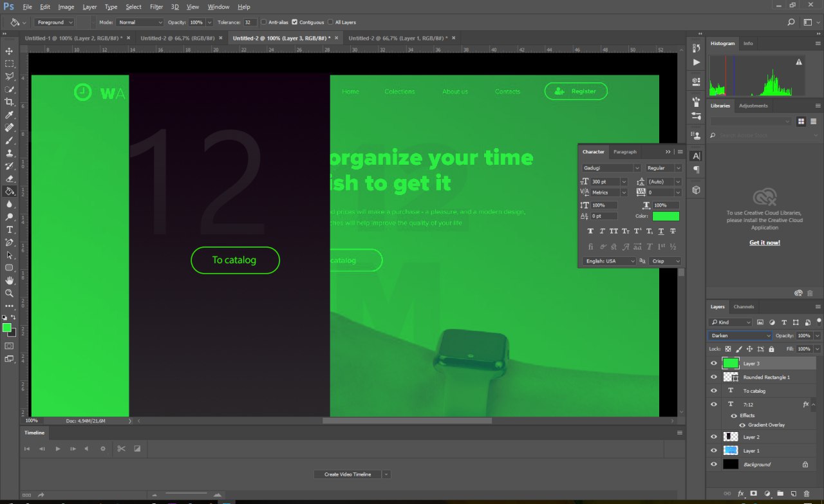Image resolution: width=824 pixels, height=504 pixels.
Task: Switch to the Channels tab
Action: 744,306
